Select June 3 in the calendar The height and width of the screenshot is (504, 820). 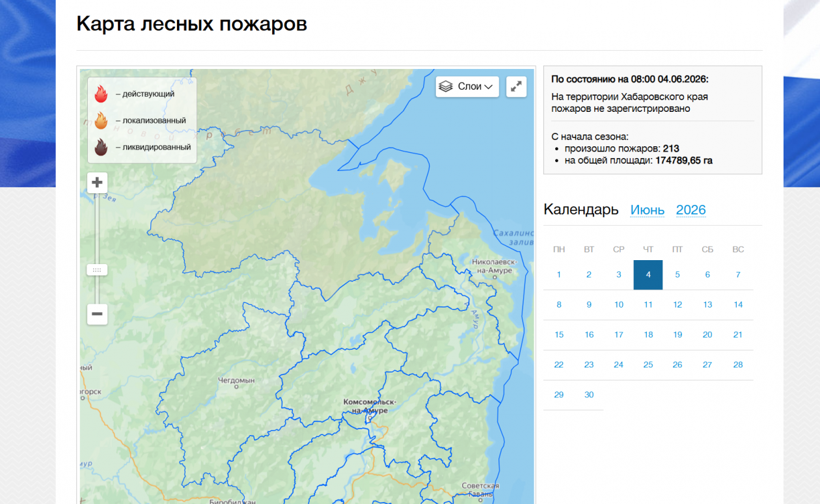pos(619,274)
